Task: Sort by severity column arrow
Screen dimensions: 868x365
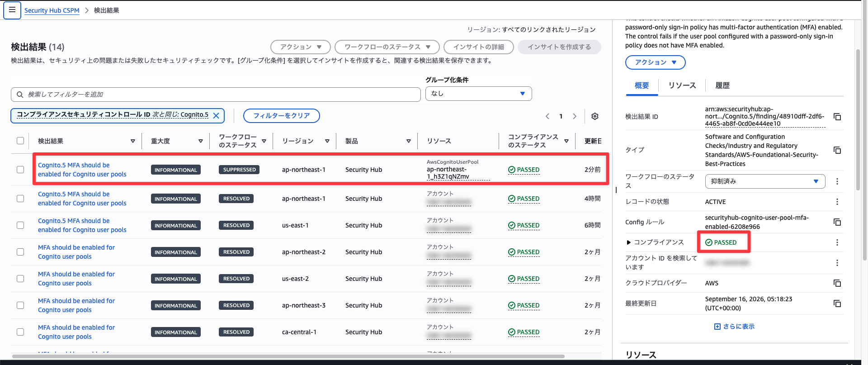Action: pos(201,141)
